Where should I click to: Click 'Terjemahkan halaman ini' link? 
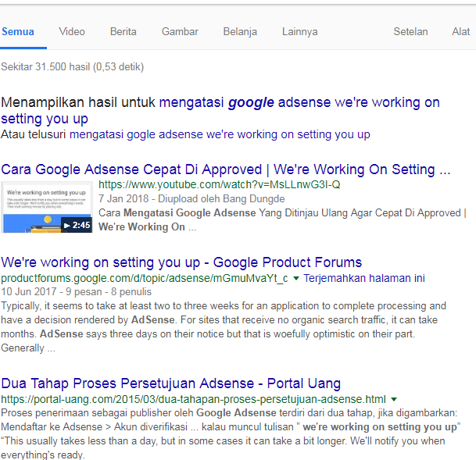364,278
